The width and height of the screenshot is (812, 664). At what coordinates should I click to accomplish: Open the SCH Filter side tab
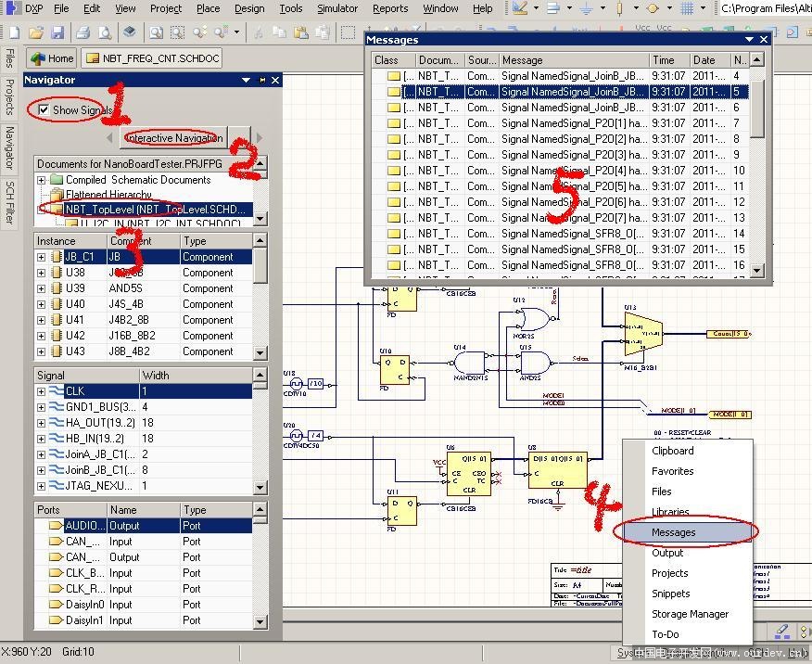coord(10,202)
